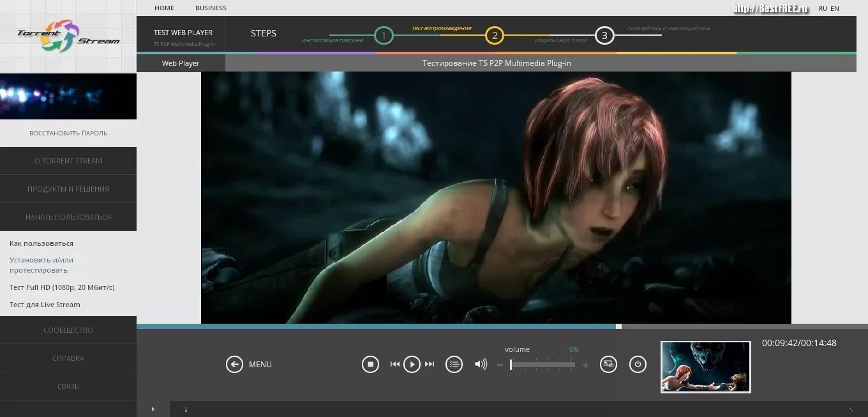Open Тест Full HD 1080p link
Screen dimensions: 868x417
coord(62,287)
